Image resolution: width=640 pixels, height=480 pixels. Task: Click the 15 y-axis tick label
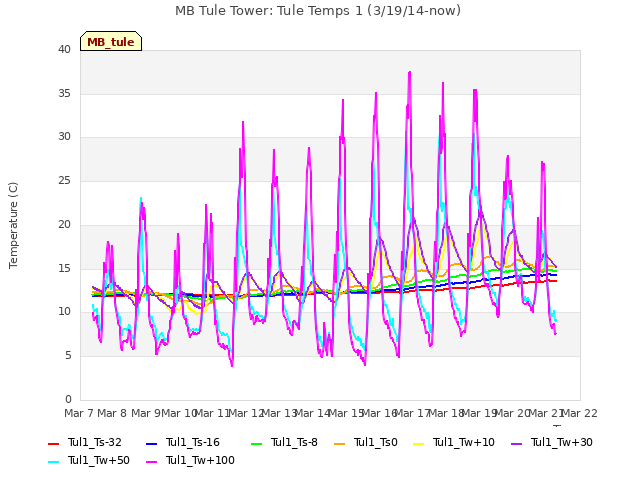coord(64,268)
